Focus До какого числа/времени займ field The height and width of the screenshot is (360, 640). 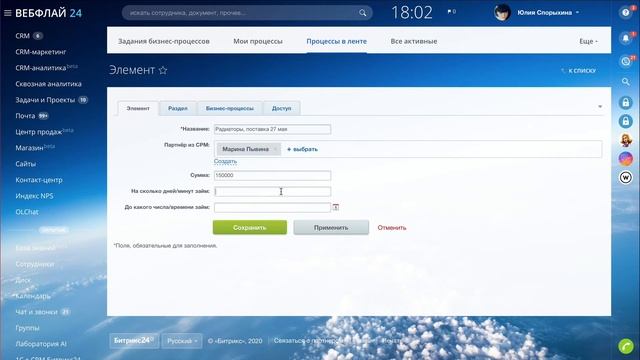point(272,208)
